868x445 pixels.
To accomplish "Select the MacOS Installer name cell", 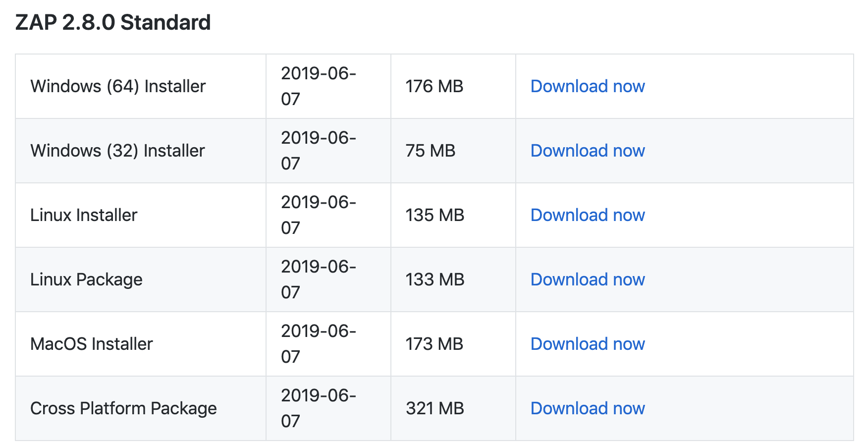I will pos(141,344).
